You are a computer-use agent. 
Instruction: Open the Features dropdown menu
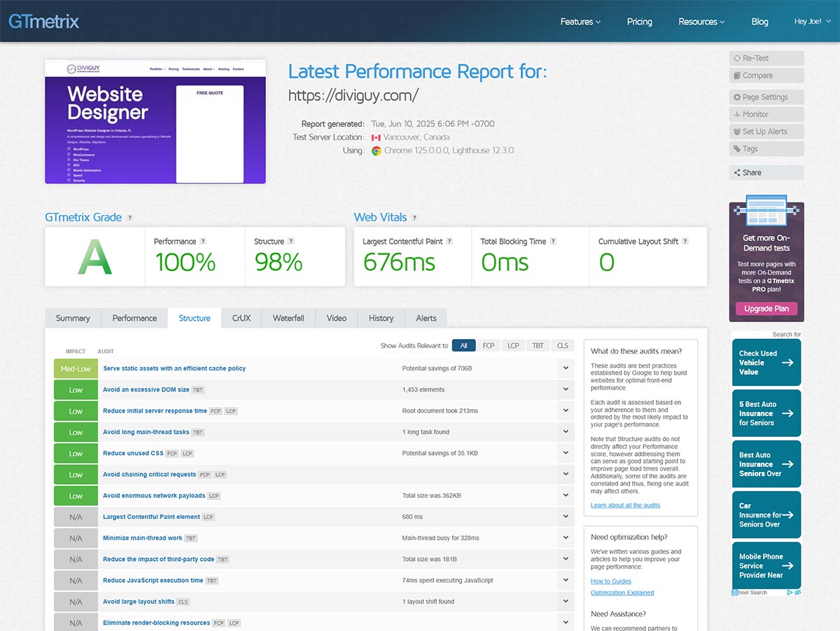pos(580,22)
